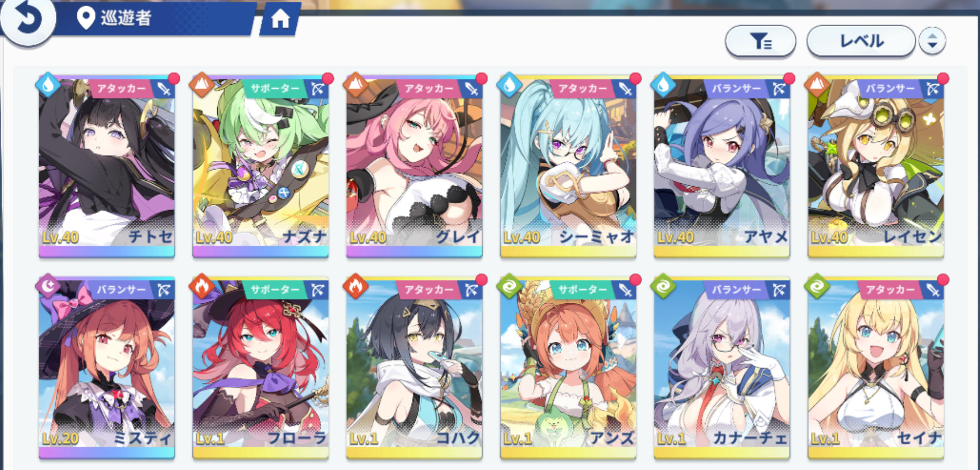
Task: Choose the レイセン character card
Action: [x=876, y=166]
